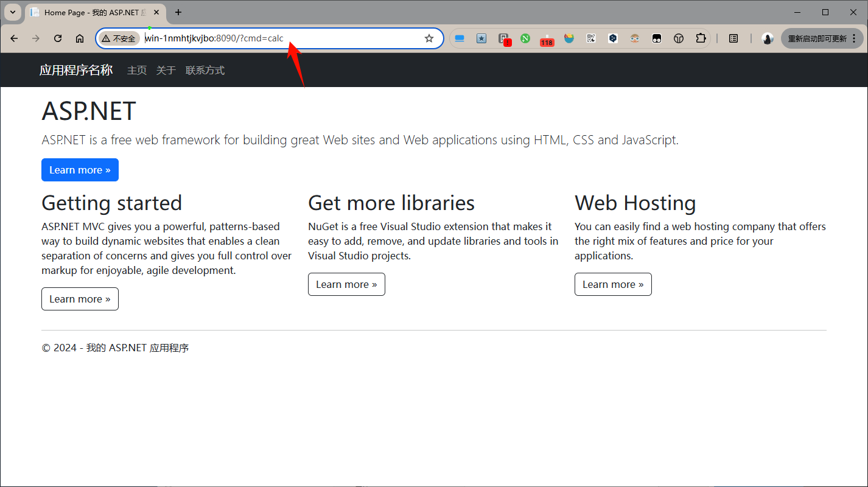868x487 pixels.
Task: Click the blue monitor extension icon
Action: (x=460, y=38)
